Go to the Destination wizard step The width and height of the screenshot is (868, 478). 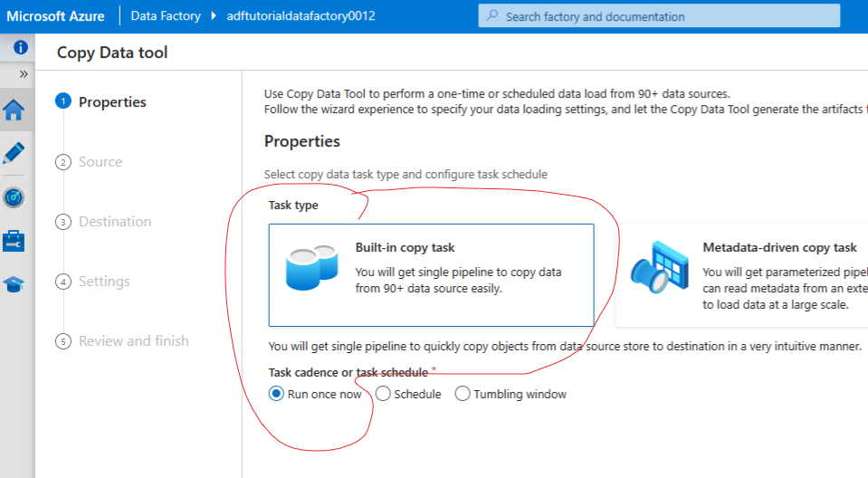coord(103,222)
